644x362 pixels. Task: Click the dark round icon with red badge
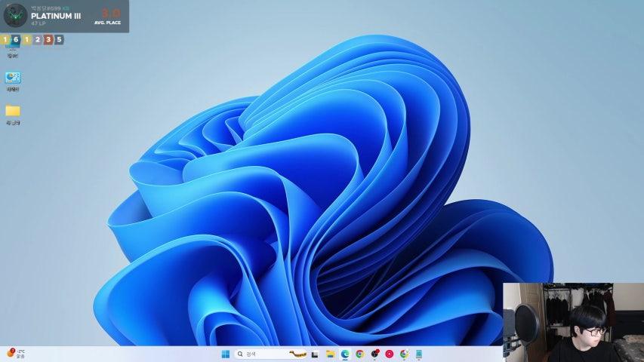pyautogui.click(x=374, y=354)
